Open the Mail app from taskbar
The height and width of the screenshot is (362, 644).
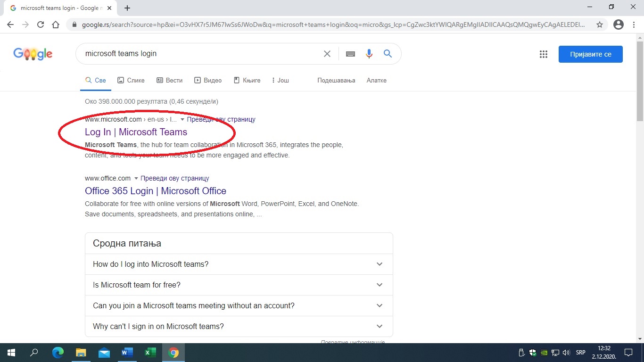click(x=104, y=353)
